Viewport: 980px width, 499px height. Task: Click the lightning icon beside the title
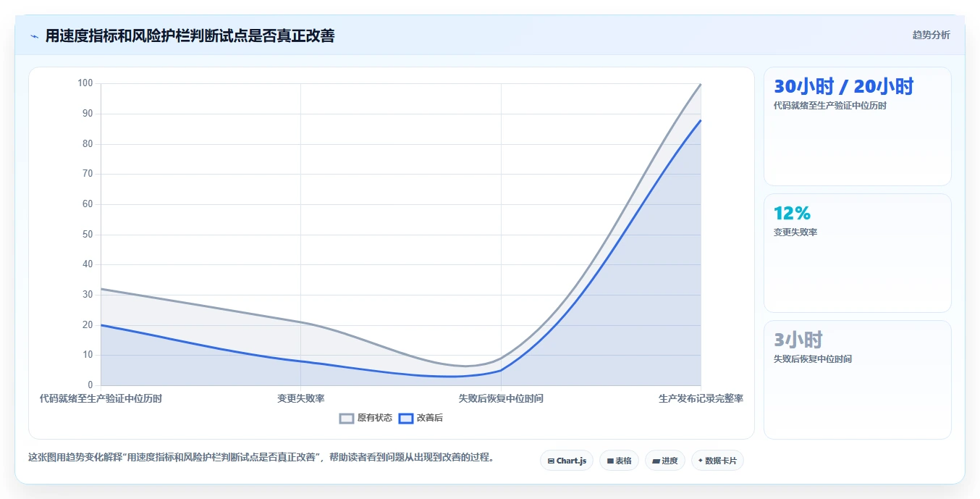tap(34, 36)
